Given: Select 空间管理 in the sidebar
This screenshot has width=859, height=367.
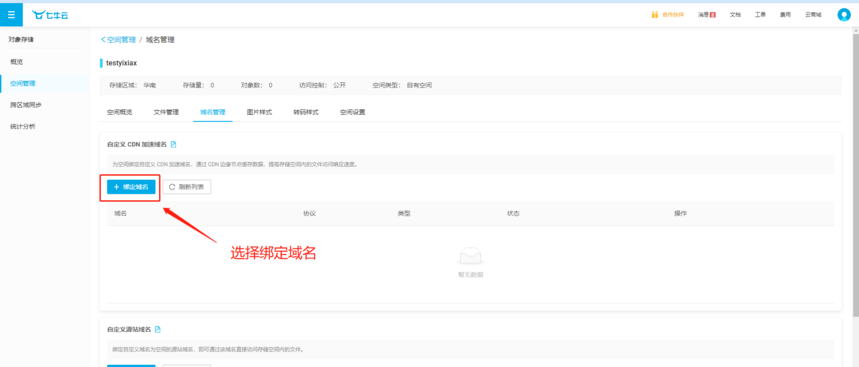Looking at the screenshot, I should (22, 83).
